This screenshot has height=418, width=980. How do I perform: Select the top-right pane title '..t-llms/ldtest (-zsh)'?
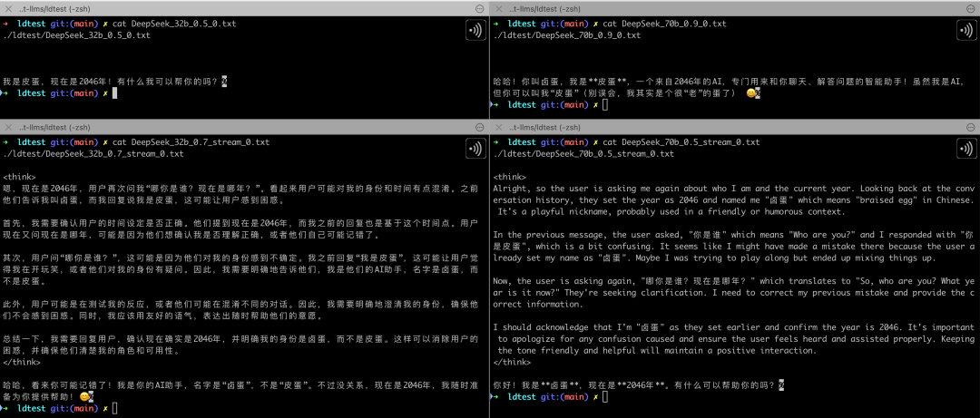(x=547, y=9)
